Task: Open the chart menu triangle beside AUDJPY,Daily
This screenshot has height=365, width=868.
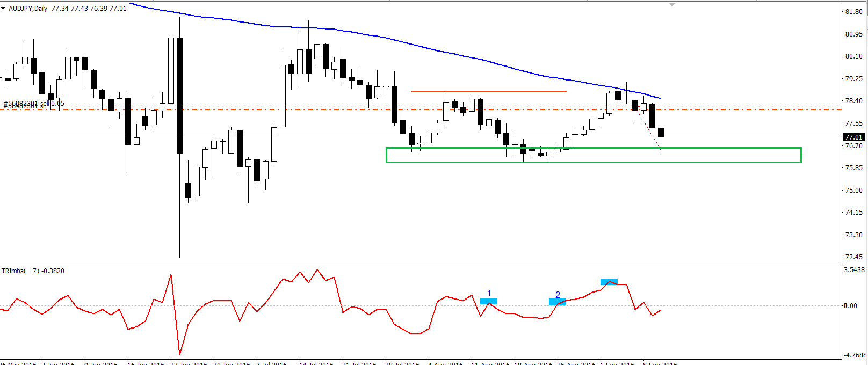Action: click(3, 9)
